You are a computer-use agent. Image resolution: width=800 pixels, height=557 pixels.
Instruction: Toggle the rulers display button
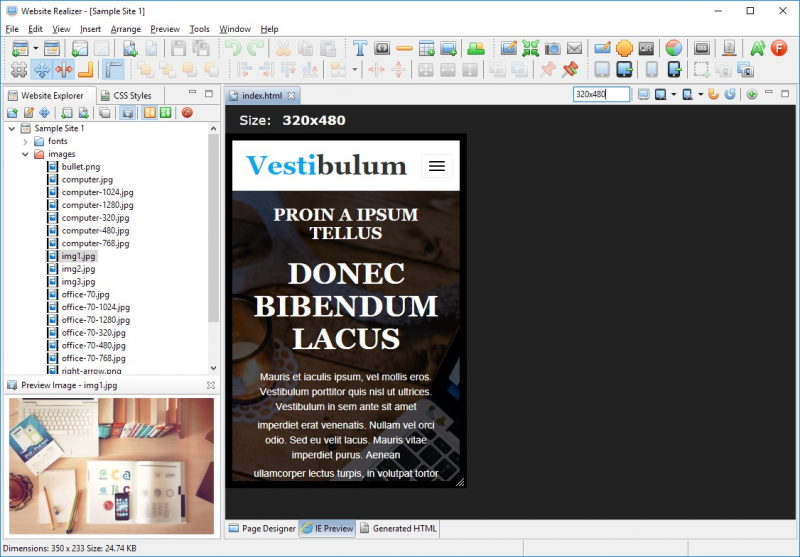tap(113, 70)
